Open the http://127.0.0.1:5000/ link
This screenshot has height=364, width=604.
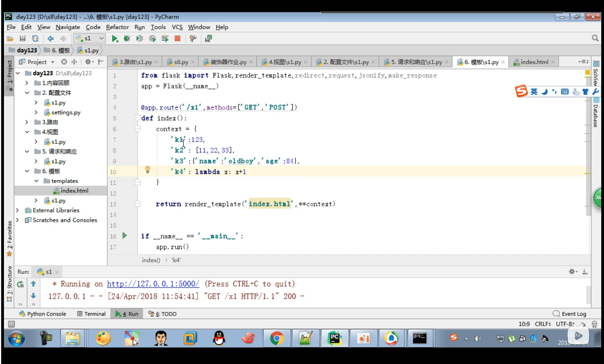(153, 284)
